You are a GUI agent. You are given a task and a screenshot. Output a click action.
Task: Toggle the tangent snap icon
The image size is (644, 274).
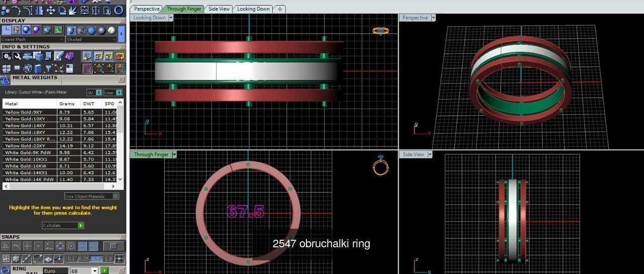(17, 246)
